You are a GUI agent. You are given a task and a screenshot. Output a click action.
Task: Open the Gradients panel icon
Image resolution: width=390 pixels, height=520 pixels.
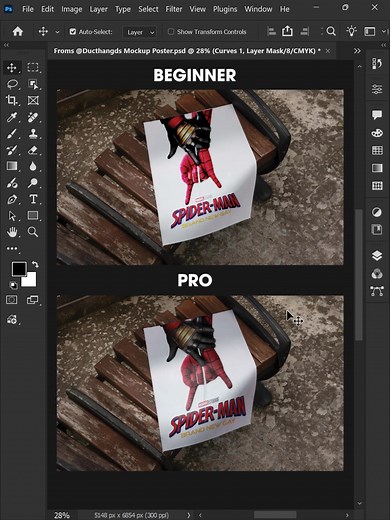click(377, 168)
